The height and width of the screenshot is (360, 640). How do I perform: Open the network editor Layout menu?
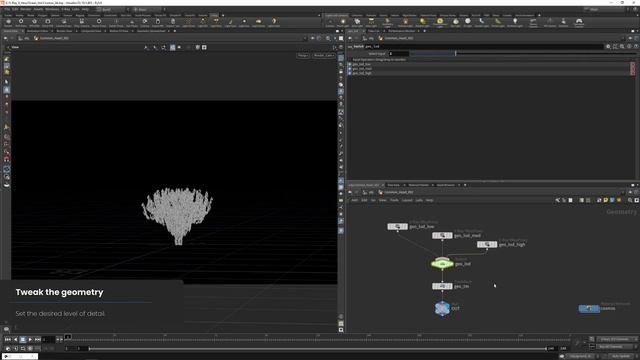407,200
